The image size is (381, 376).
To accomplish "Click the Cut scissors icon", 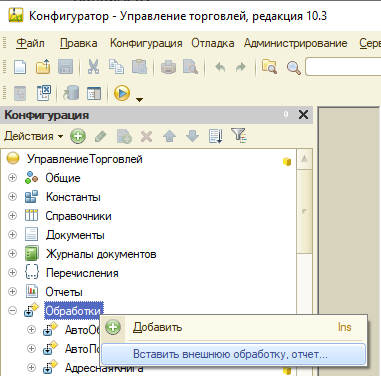I will coord(93,67).
